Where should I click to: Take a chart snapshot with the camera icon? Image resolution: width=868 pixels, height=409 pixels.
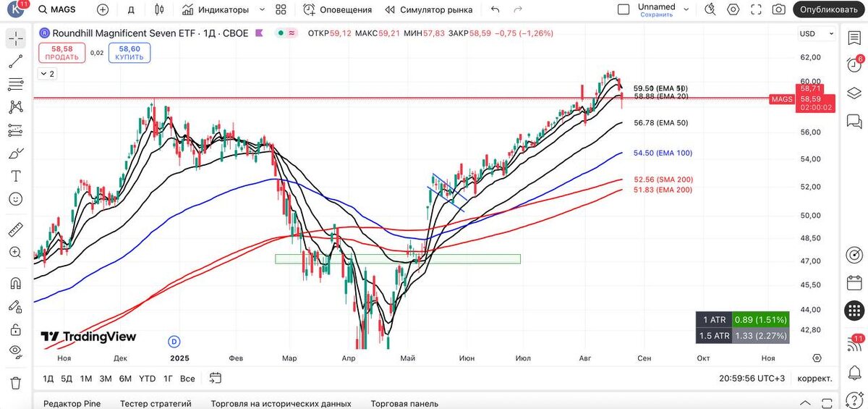(778, 9)
